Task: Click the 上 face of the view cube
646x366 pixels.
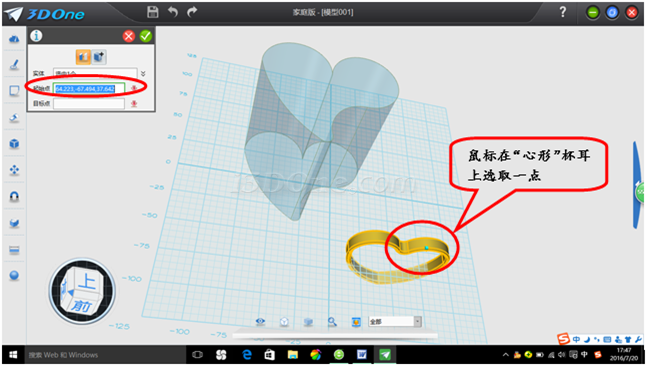Action: [87, 282]
